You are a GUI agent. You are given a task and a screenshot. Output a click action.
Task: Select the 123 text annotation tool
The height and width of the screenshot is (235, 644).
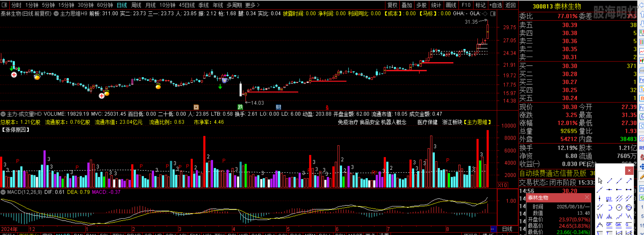point(609,199)
